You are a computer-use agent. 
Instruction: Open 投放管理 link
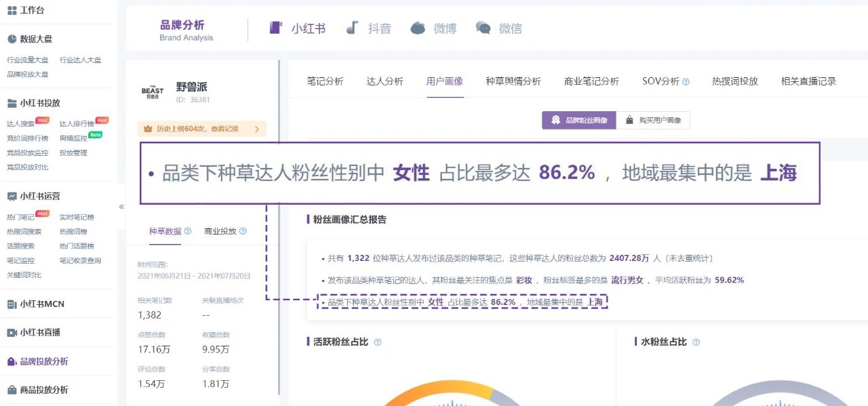[73, 153]
